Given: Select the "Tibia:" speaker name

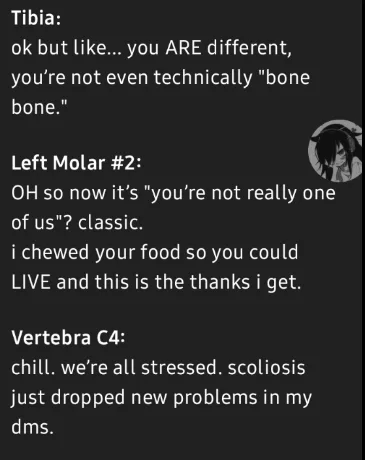Looking at the screenshot, I should point(36,18).
